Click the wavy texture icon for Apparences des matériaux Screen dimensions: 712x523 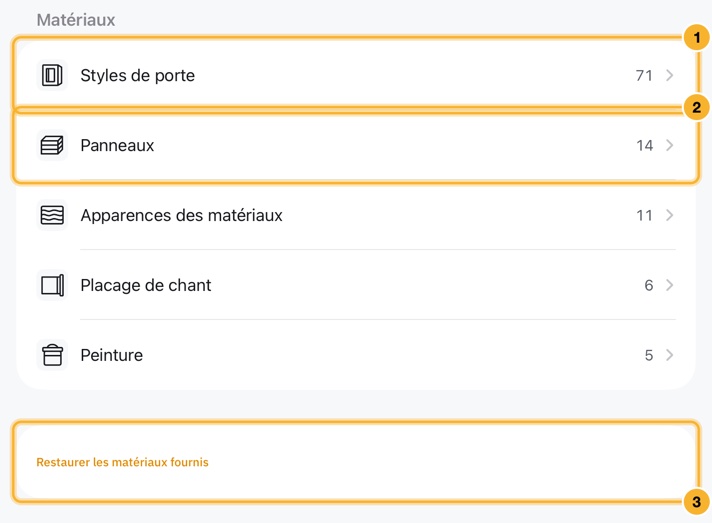(52, 215)
